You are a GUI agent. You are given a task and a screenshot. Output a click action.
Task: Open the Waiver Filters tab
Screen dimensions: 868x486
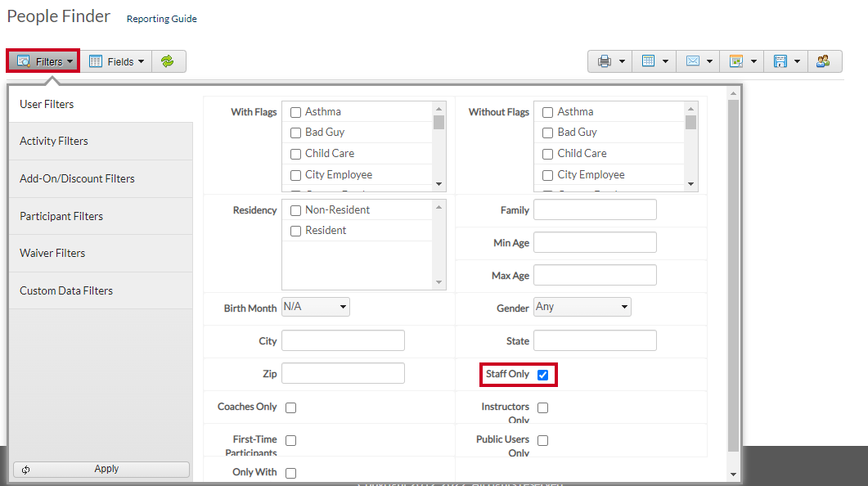pyautogui.click(x=101, y=253)
